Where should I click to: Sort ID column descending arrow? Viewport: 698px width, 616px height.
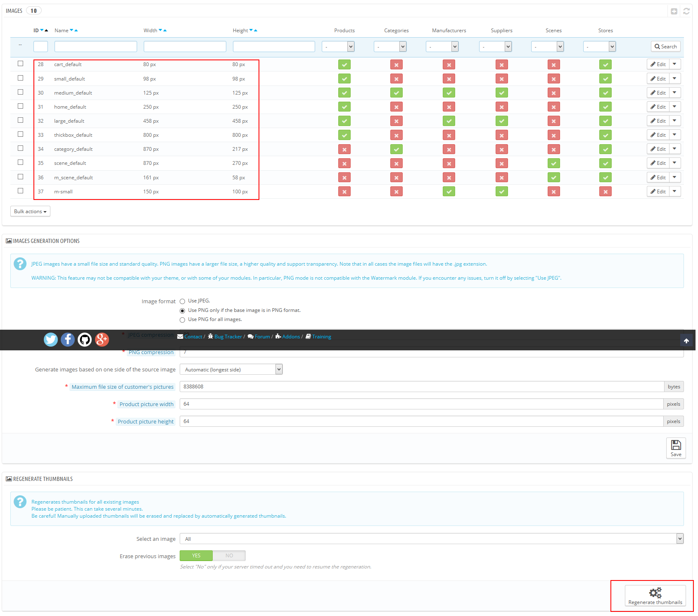click(42, 30)
